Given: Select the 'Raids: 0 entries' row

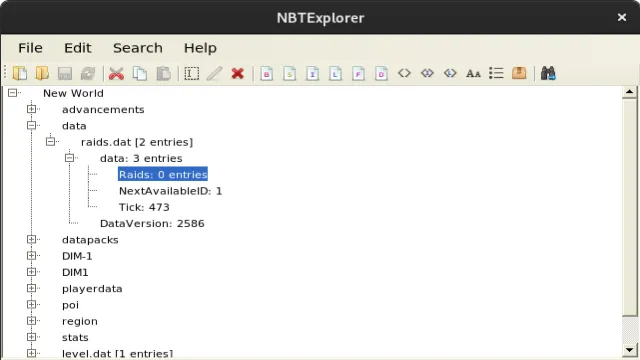Looking at the screenshot, I should 163,174.
